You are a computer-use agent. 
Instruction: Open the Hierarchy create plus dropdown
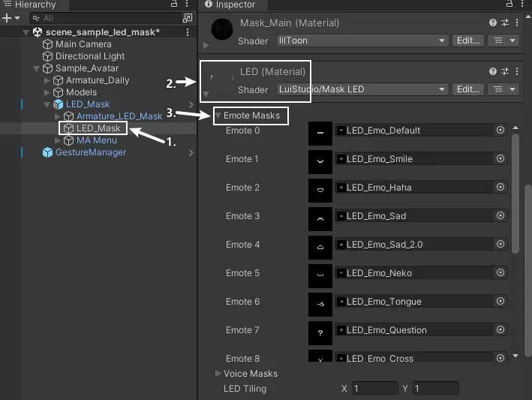[x=11, y=18]
